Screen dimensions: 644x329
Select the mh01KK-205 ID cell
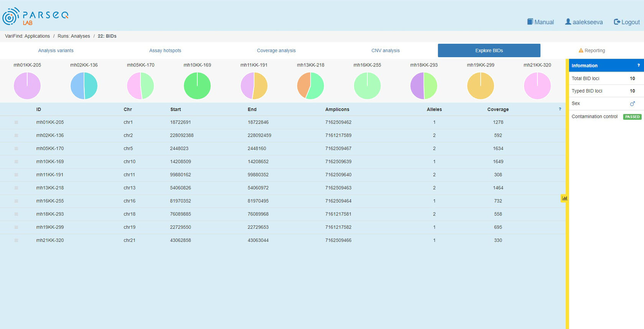pyautogui.click(x=50, y=122)
